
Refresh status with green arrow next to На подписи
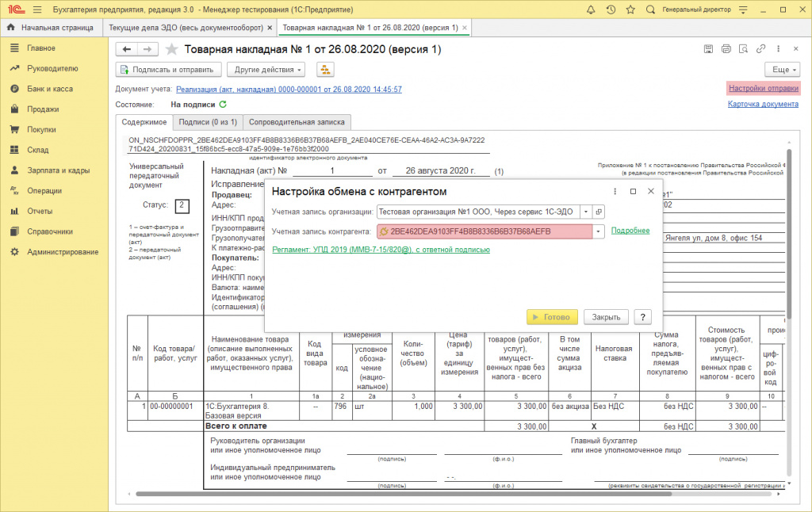point(223,104)
